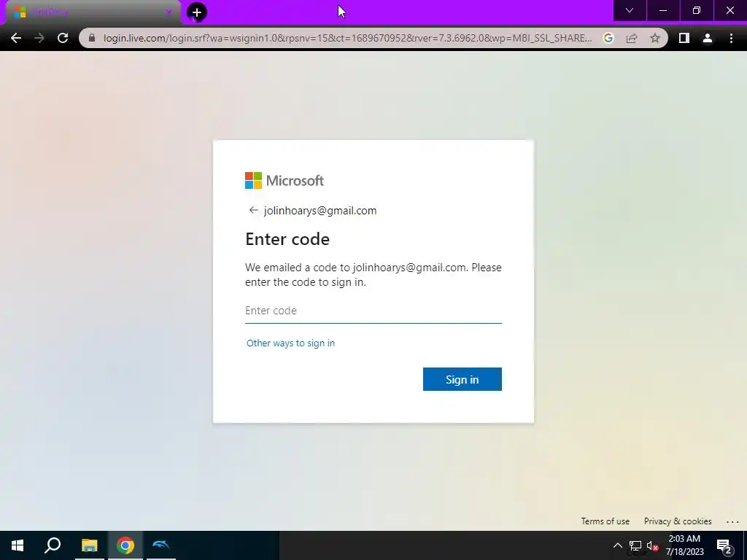This screenshot has height=560, width=747.
Task: Click the Sign in button
Action: coord(462,379)
